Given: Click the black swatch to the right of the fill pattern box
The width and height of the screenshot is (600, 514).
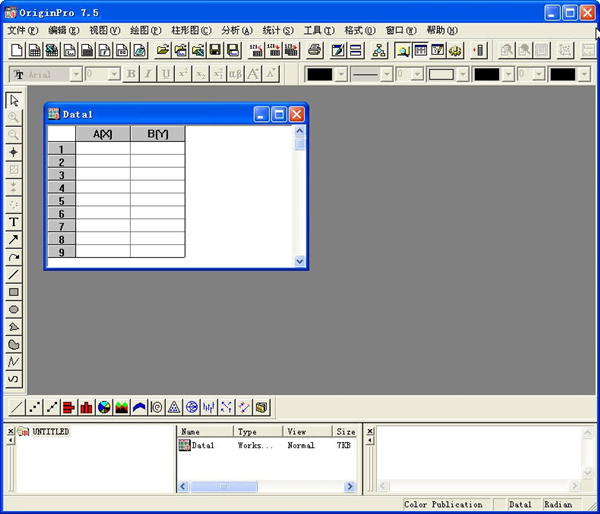Looking at the screenshot, I should coord(487,74).
